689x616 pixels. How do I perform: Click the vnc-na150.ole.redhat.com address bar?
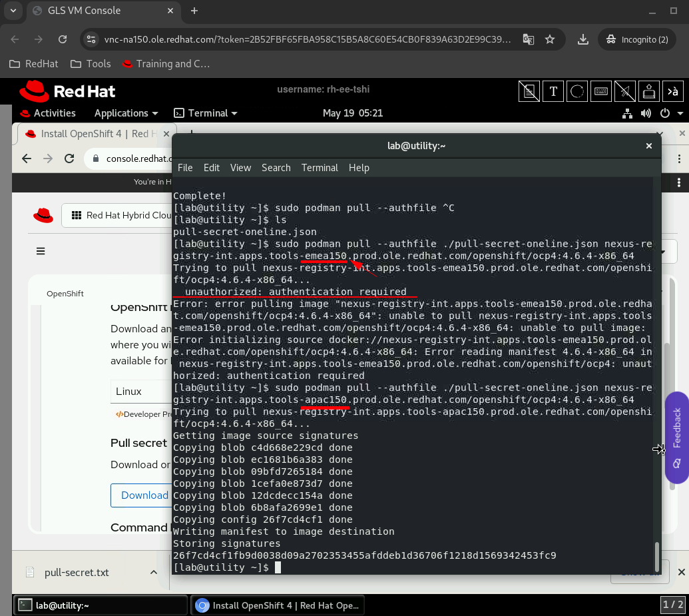[x=308, y=39]
